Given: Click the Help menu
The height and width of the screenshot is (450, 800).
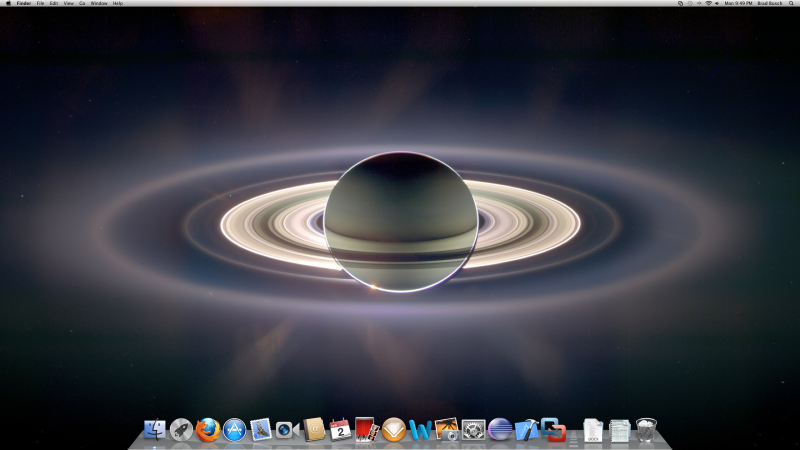Looking at the screenshot, I should click(x=118, y=4).
